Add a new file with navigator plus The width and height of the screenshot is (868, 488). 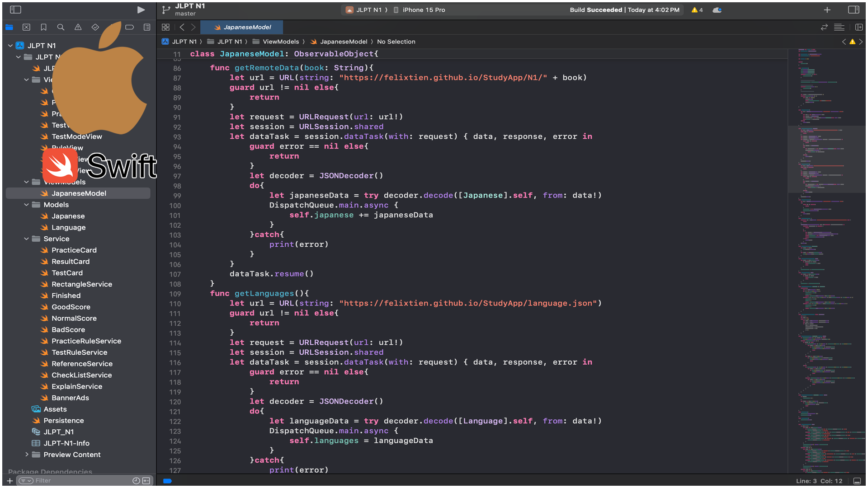click(9, 481)
